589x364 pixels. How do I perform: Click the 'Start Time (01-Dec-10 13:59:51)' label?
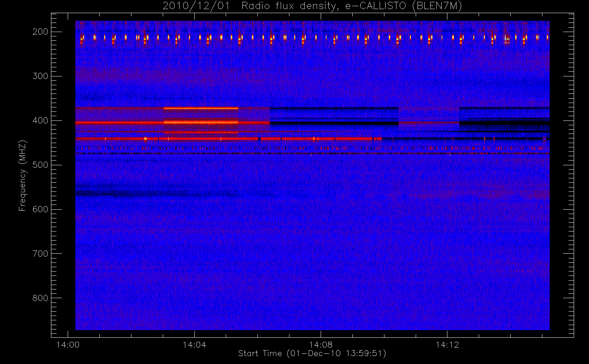click(312, 353)
